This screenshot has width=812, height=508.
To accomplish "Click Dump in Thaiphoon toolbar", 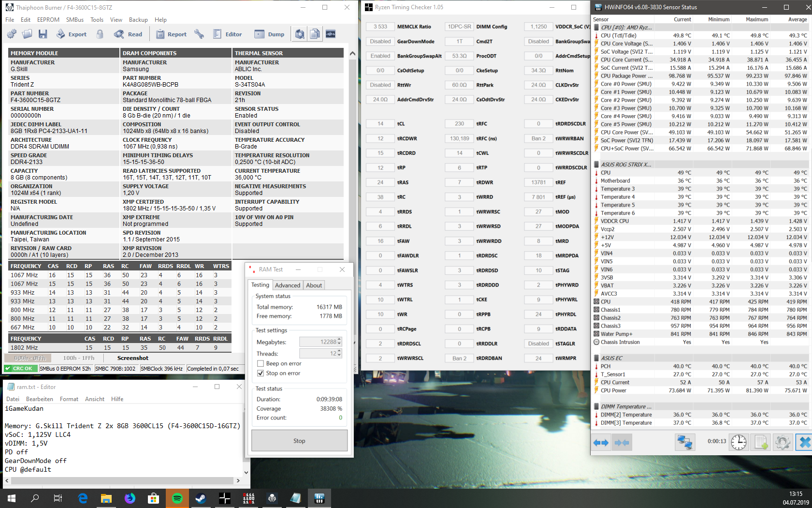I will coord(269,34).
